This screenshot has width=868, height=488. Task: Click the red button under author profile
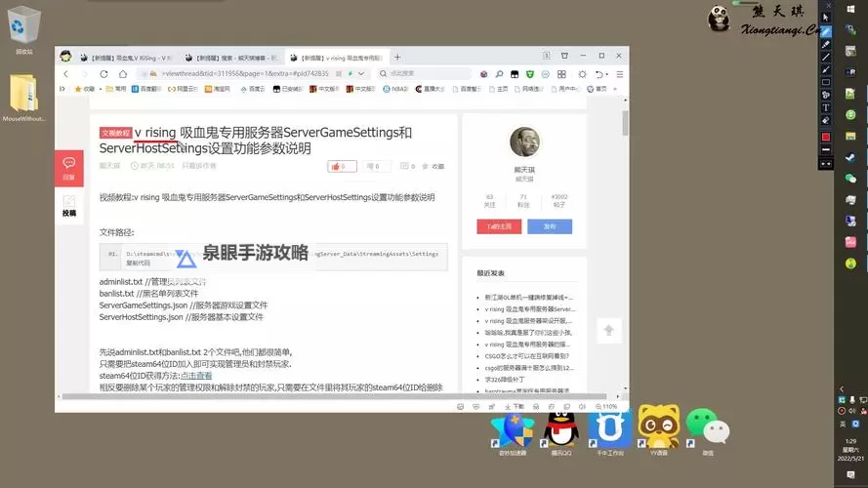pos(499,226)
